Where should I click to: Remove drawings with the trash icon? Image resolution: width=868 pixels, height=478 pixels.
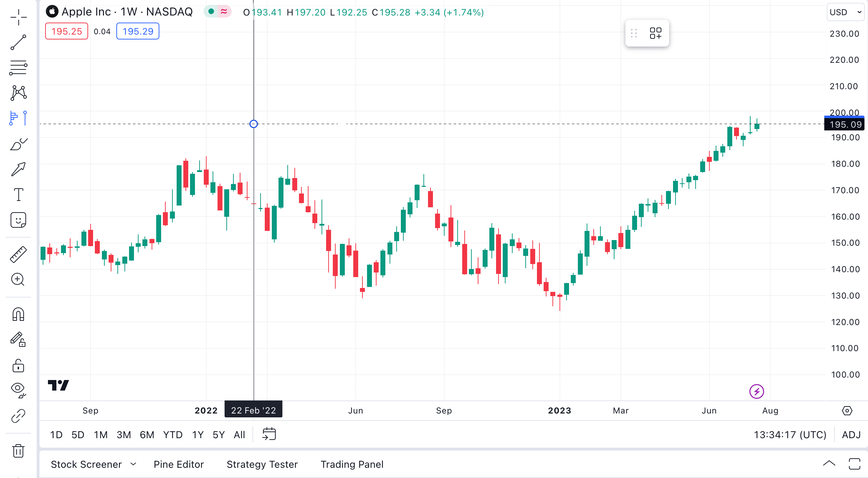18,451
